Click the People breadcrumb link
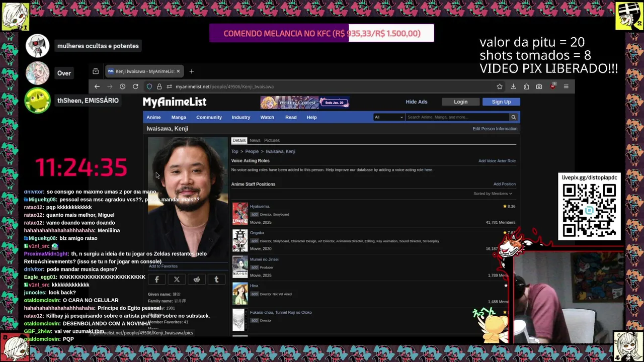644x362 pixels. [x=252, y=151]
